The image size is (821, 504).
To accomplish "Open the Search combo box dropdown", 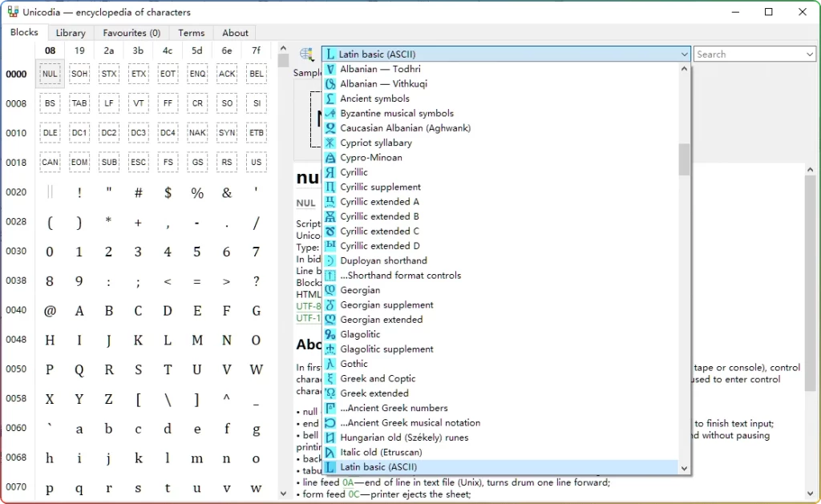I will pyautogui.click(x=809, y=54).
